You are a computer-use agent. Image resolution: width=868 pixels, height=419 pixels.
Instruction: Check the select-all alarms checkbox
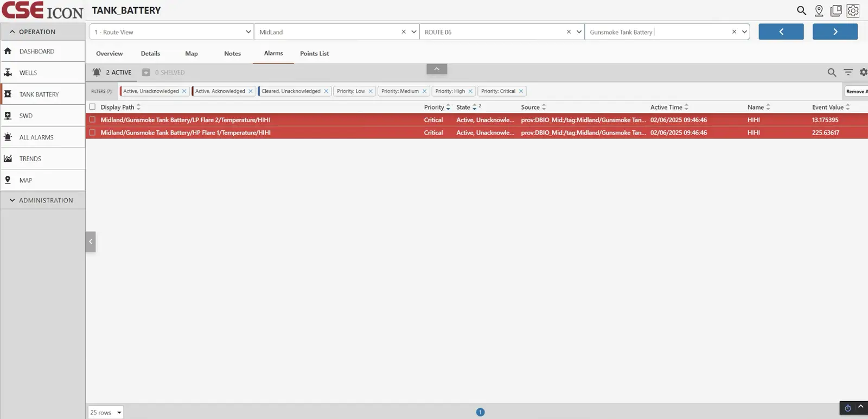tap(92, 107)
